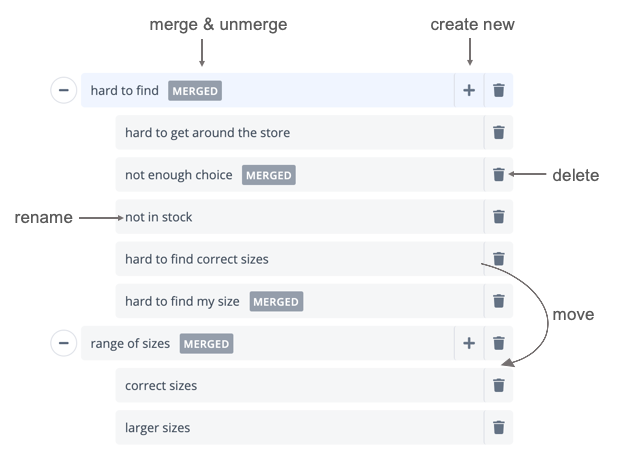This screenshot has width=620, height=450.
Task: Collapse the 'range of sizes' group
Action: tap(63, 344)
